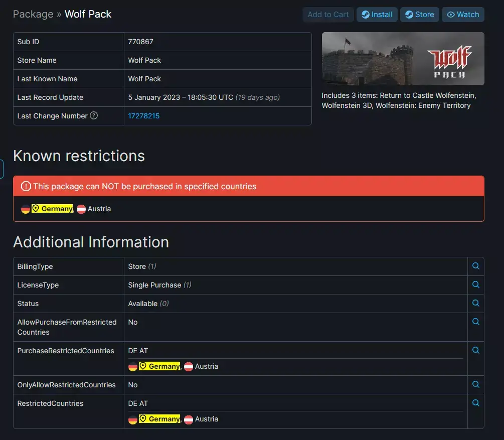Click search icon for OnlyAllowRestrictedCountries row

tap(476, 384)
